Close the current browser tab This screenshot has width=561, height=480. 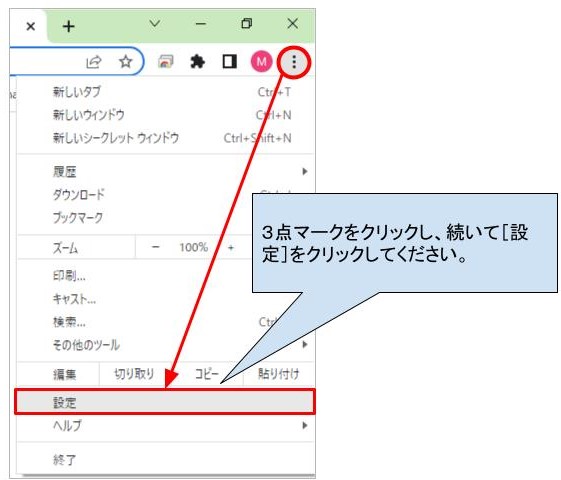click(x=31, y=26)
